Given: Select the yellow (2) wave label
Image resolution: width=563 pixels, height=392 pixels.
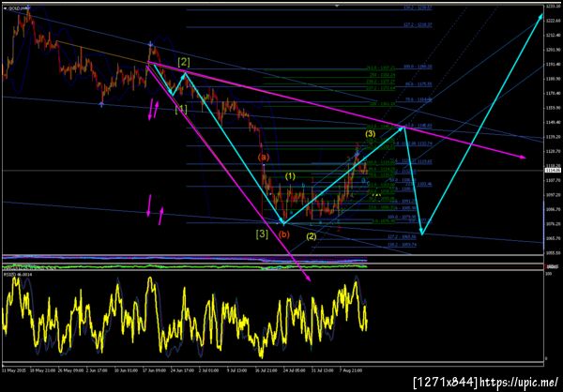Looking at the screenshot, I should tap(311, 236).
